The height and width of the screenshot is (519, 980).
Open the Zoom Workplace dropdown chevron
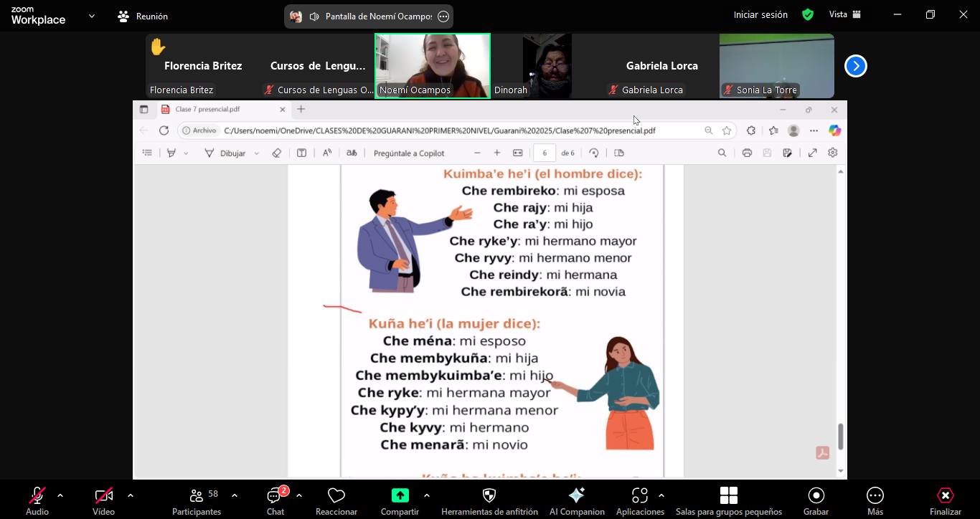pyautogui.click(x=91, y=16)
